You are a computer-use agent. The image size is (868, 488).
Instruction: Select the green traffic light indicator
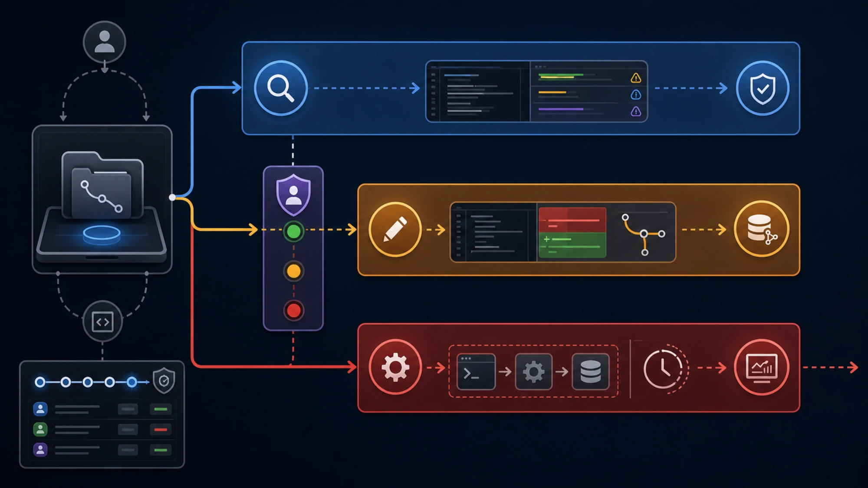point(293,231)
